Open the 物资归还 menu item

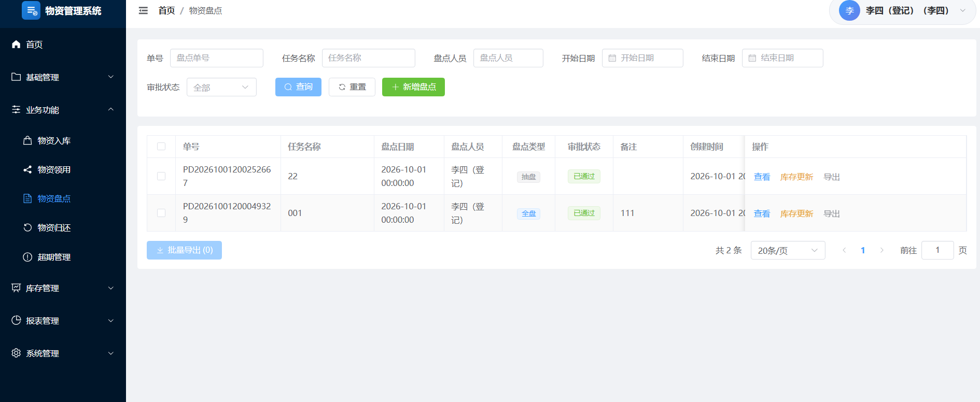point(63,227)
